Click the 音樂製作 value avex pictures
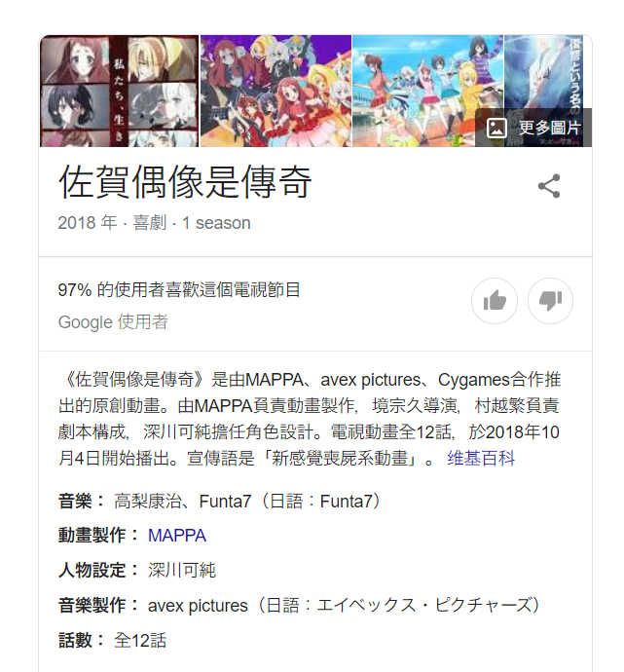The width and height of the screenshot is (624, 672). click(x=344, y=605)
